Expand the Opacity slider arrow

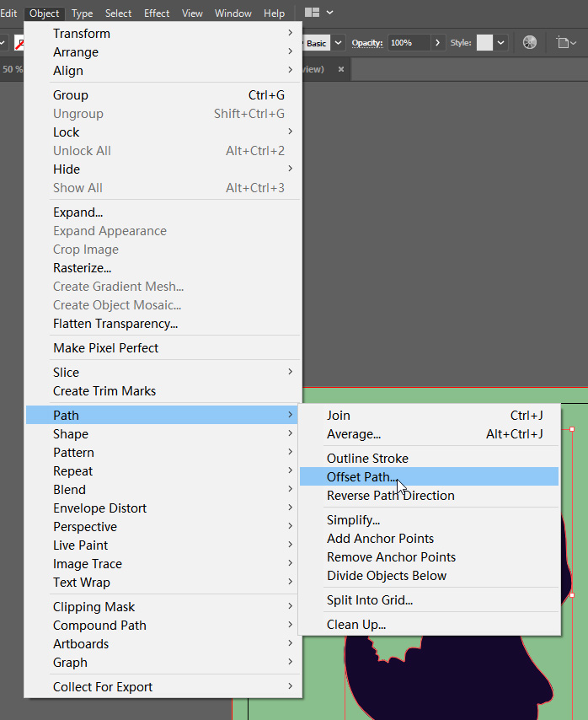pos(438,42)
